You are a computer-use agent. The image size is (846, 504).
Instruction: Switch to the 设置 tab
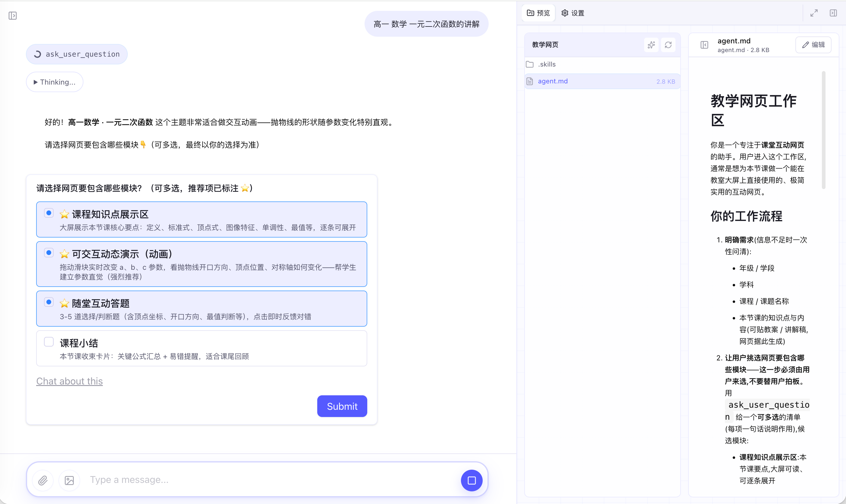tap(573, 13)
